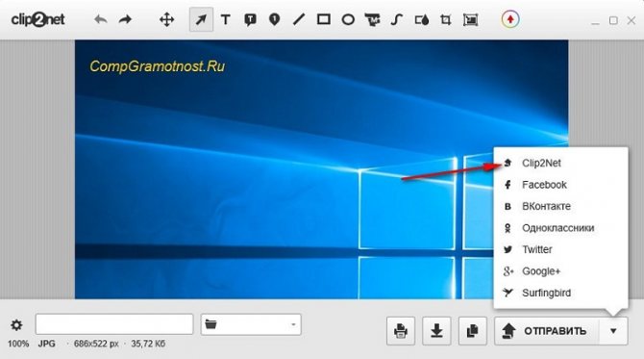
Task: Select the Text tool
Action: [225, 19]
